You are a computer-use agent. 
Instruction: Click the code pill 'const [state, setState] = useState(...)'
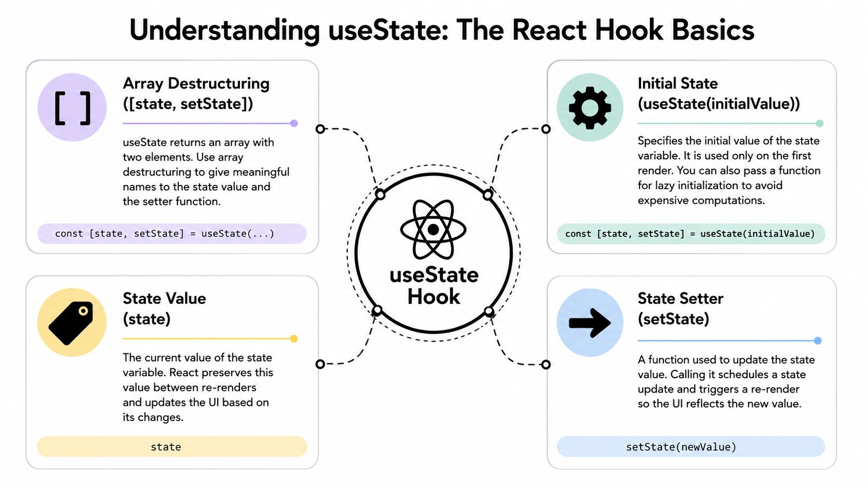pyautogui.click(x=172, y=234)
